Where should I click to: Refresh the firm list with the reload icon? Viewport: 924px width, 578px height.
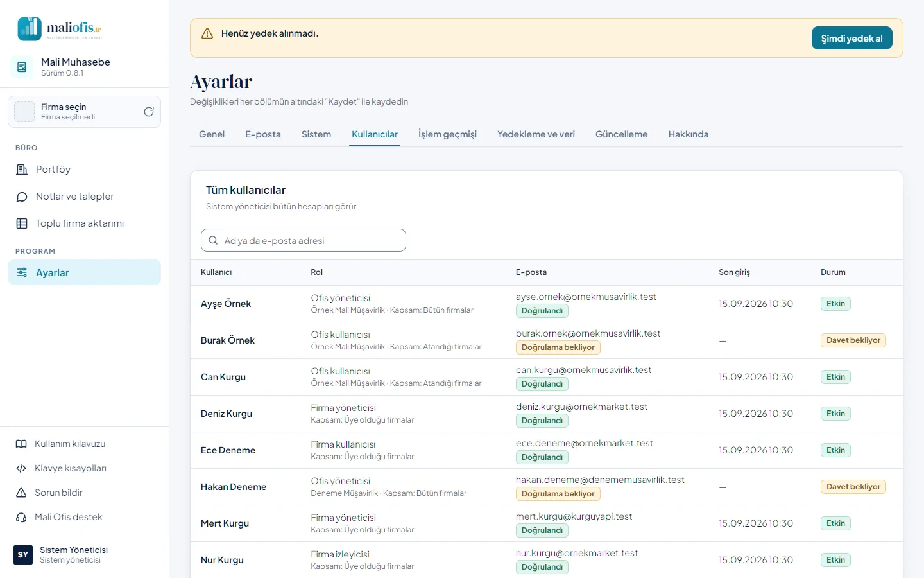point(149,112)
